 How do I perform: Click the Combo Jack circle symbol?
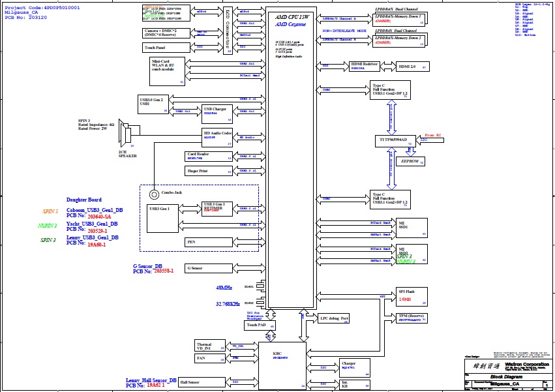(155, 194)
